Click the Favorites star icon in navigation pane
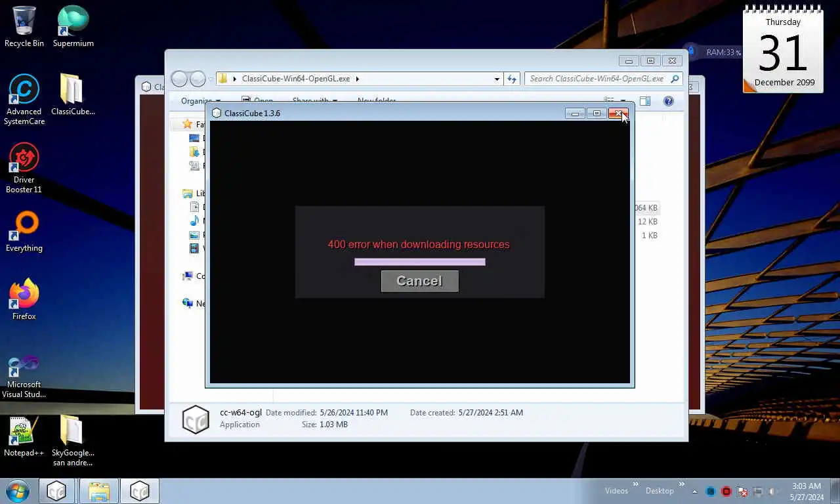840x504 pixels. tap(188, 124)
